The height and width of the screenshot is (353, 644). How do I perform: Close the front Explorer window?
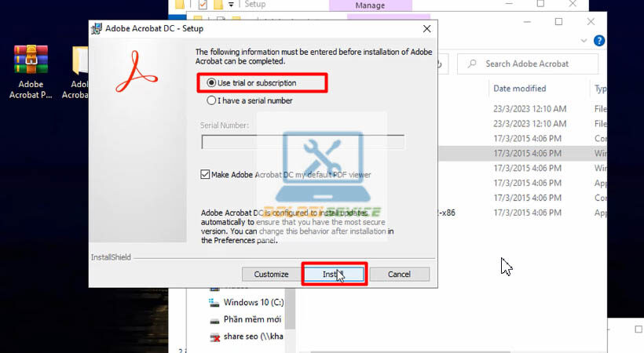point(591,22)
